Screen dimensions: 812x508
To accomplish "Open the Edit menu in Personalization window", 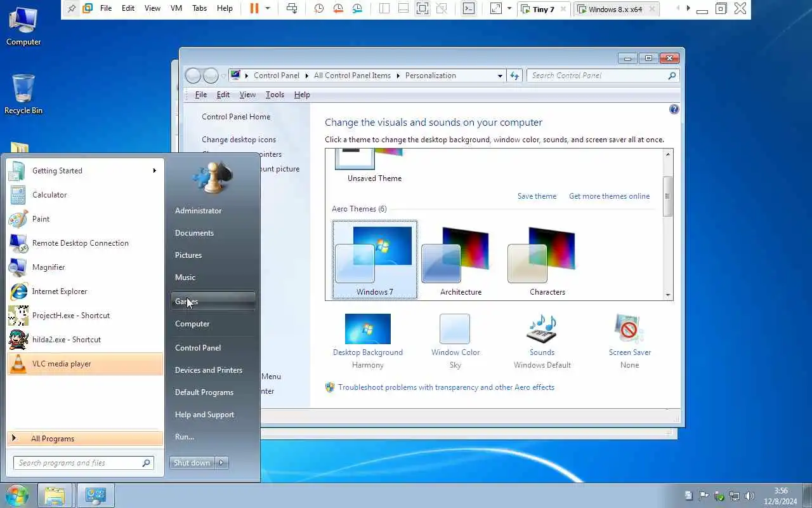I will click(223, 95).
